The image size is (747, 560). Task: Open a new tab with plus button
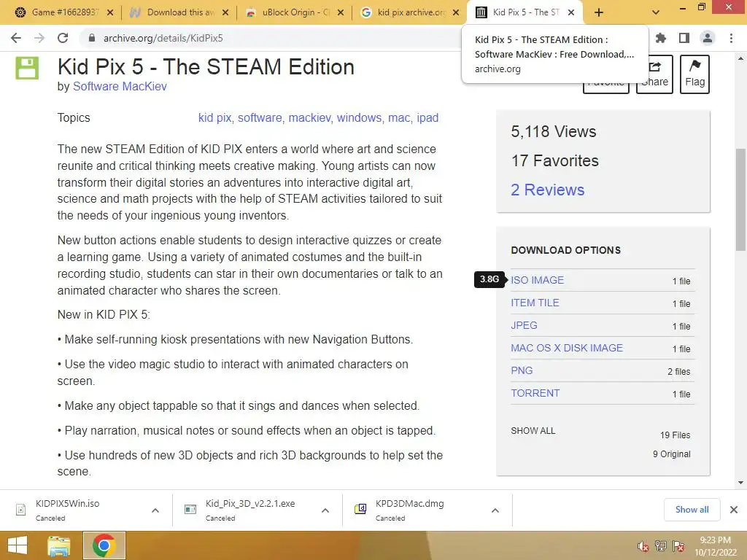click(599, 12)
